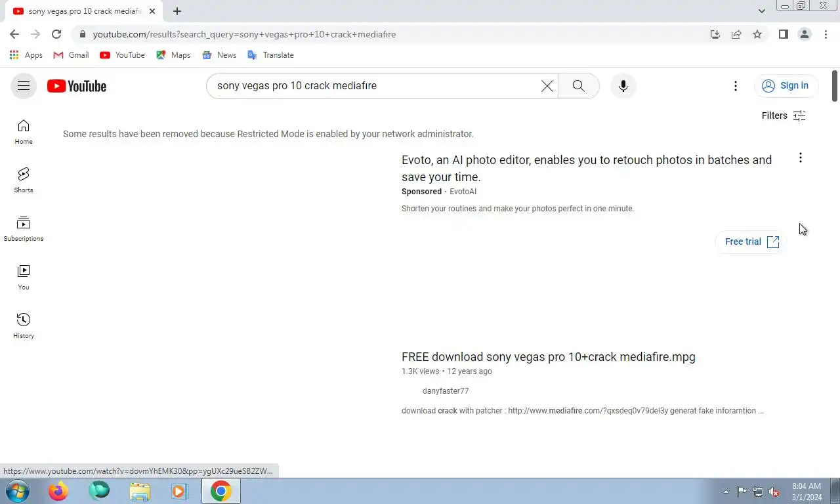Close the sony vegas pro tab
The image size is (840, 504).
coord(152,11)
